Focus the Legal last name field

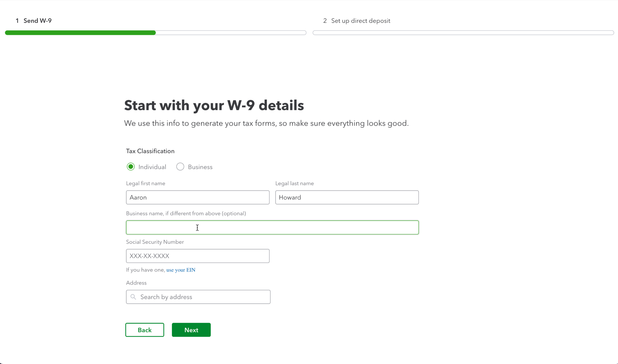347,197
